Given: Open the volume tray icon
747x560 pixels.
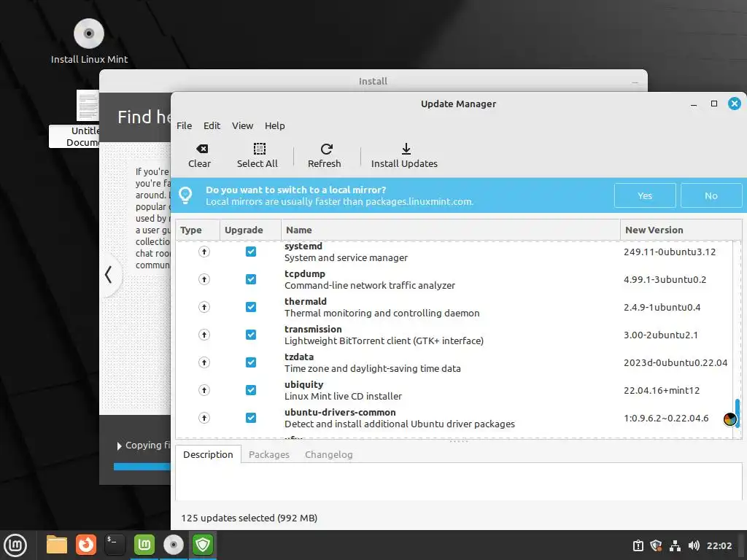Looking at the screenshot, I should pyautogui.click(x=694, y=545).
